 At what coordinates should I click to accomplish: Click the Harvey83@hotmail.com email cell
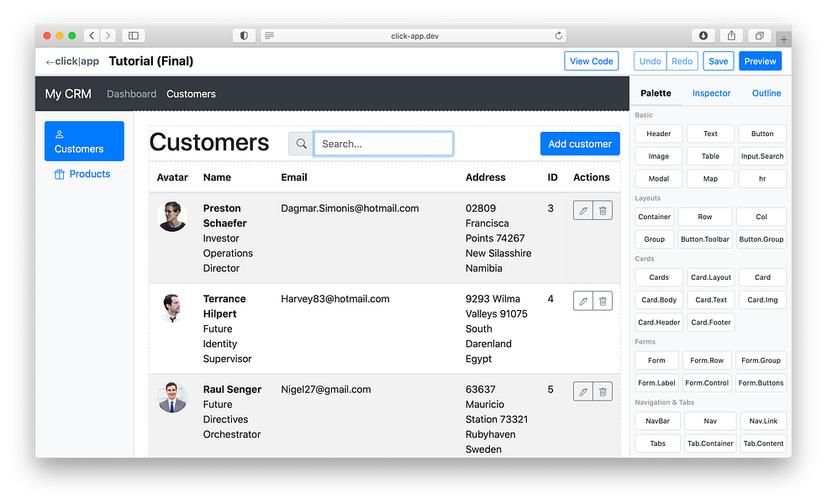[334, 299]
